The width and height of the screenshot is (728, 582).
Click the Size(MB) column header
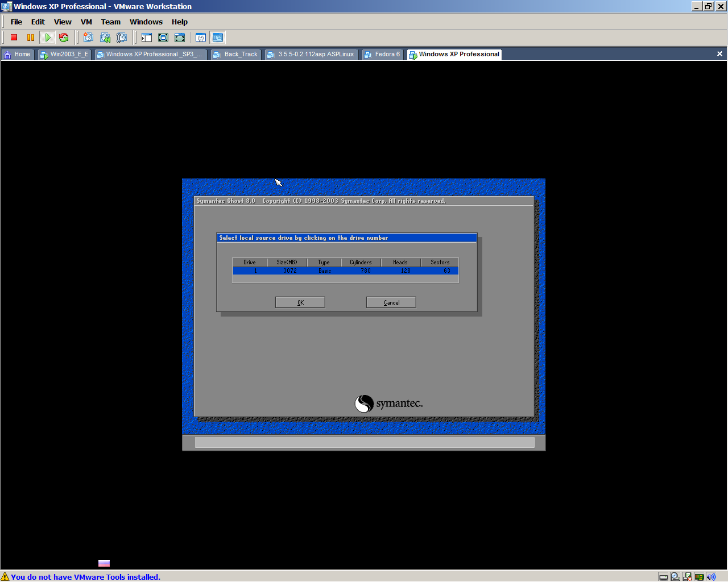(x=287, y=263)
